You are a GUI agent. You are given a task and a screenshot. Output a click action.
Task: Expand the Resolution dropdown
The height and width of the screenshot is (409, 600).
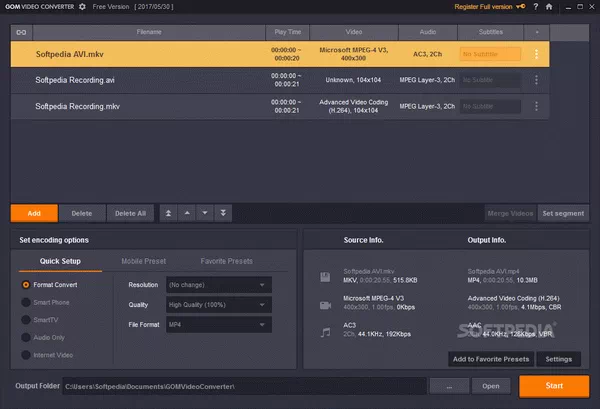click(218, 285)
